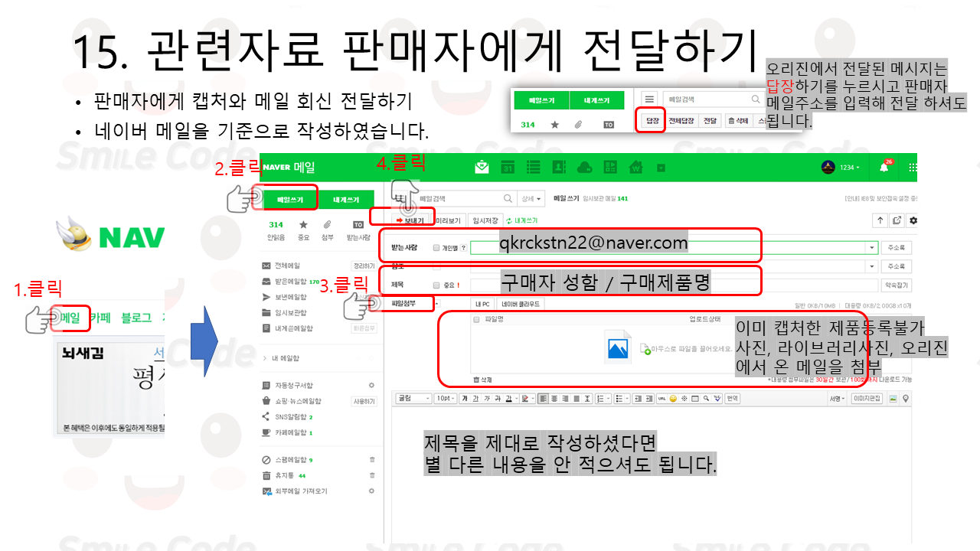Click the 내 PC attach button
This screenshot has height=551, width=980.
point(482,304)
